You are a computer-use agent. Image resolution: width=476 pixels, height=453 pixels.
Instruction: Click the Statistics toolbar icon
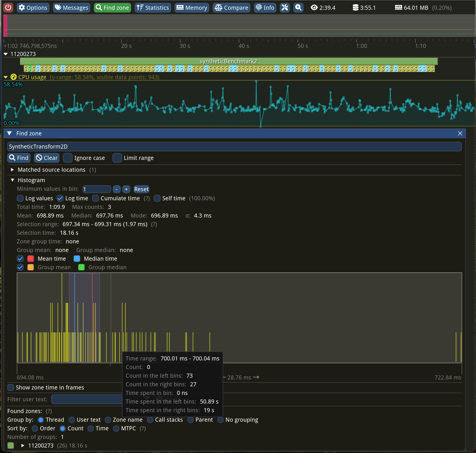point(153,7)
